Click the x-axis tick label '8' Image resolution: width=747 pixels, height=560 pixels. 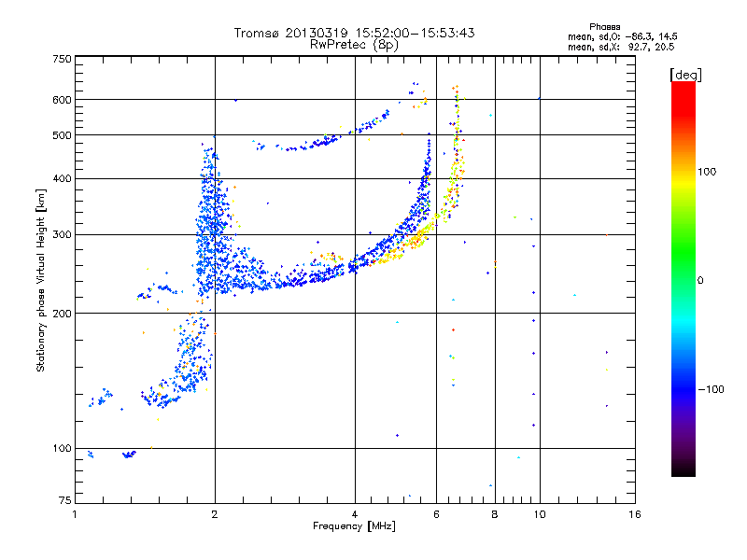[x=495, y=514]
